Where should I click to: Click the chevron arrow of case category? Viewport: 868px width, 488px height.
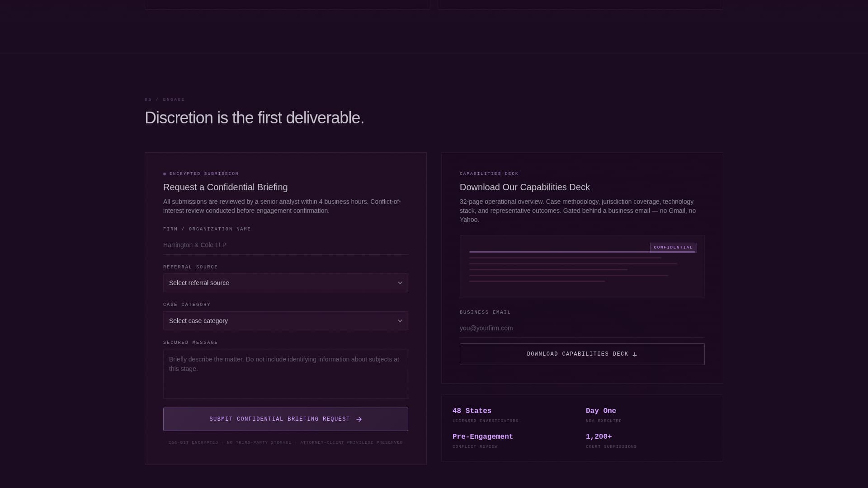(400, 321)
